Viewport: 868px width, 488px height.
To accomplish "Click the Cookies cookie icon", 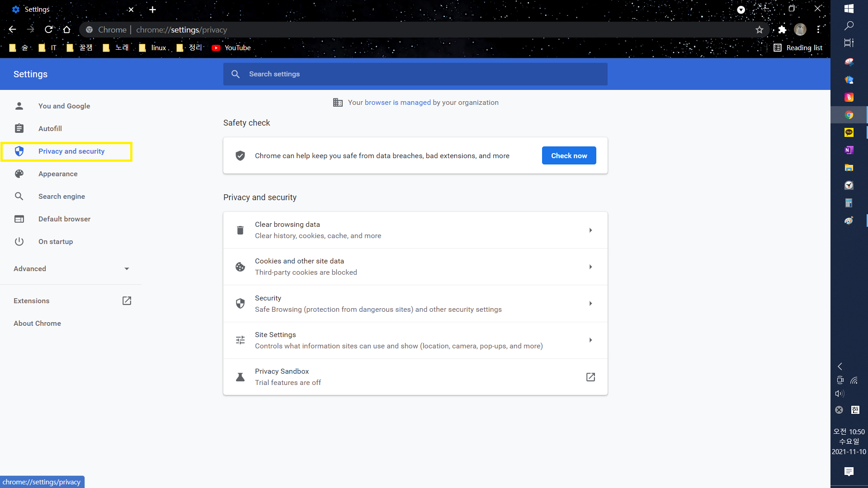I will tap(240, 267).
